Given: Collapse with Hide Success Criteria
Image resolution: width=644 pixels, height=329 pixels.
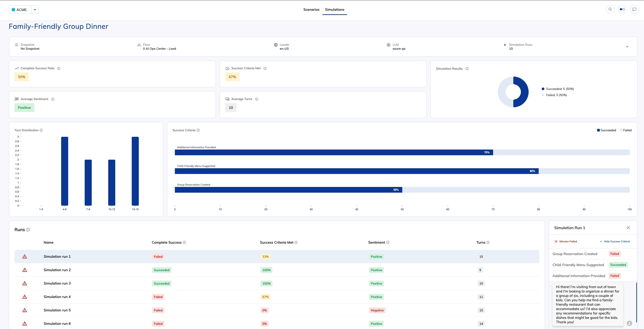Looking at the screenshot, I should [615, 241].
